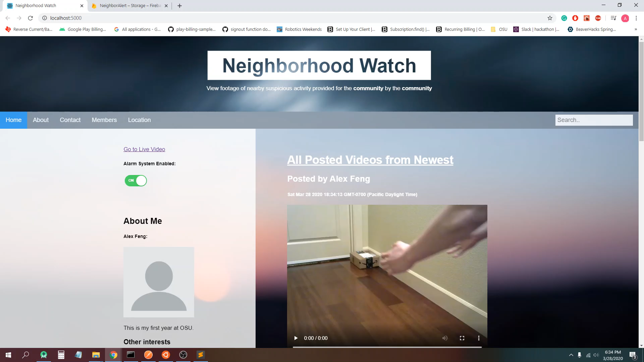Go to the About nav page
The width and height of the screenshot is (644, 362).
click(x=41, y=120)
